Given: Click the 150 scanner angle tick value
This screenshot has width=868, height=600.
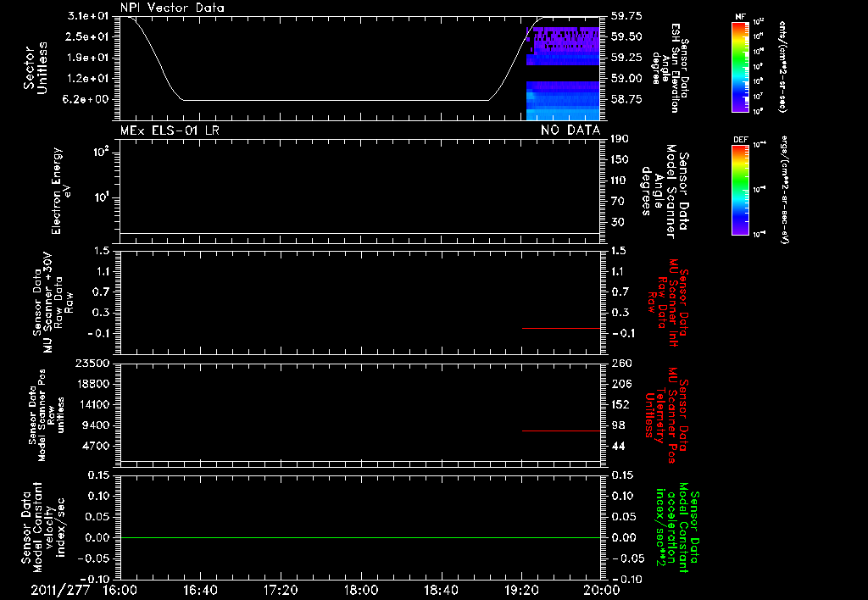Looking at the screenshot, I should click(x=620, y=159).
